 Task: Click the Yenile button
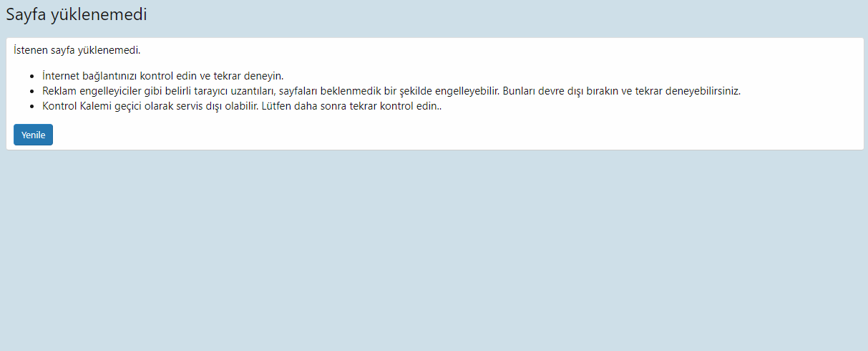tap(33, 135)
